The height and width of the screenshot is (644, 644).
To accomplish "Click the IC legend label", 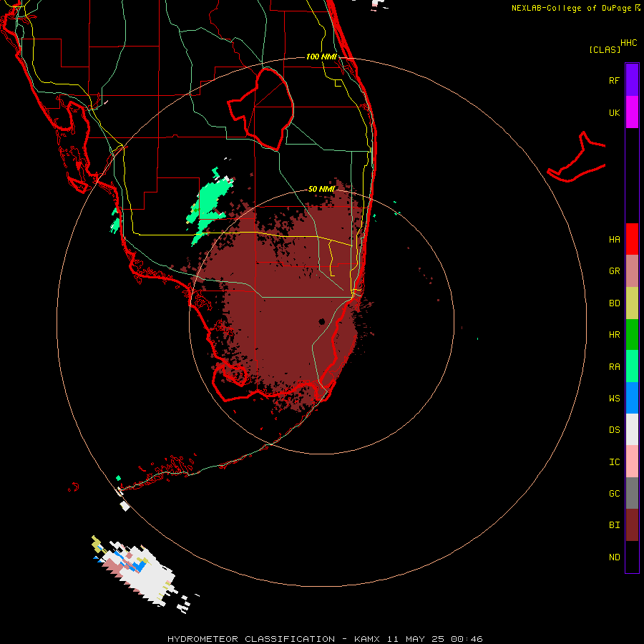I will [614, 462].
